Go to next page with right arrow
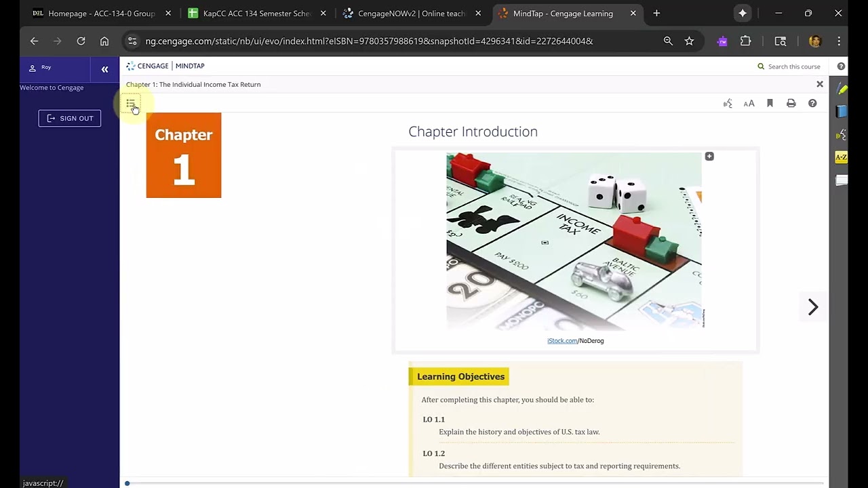 (813, 307)
